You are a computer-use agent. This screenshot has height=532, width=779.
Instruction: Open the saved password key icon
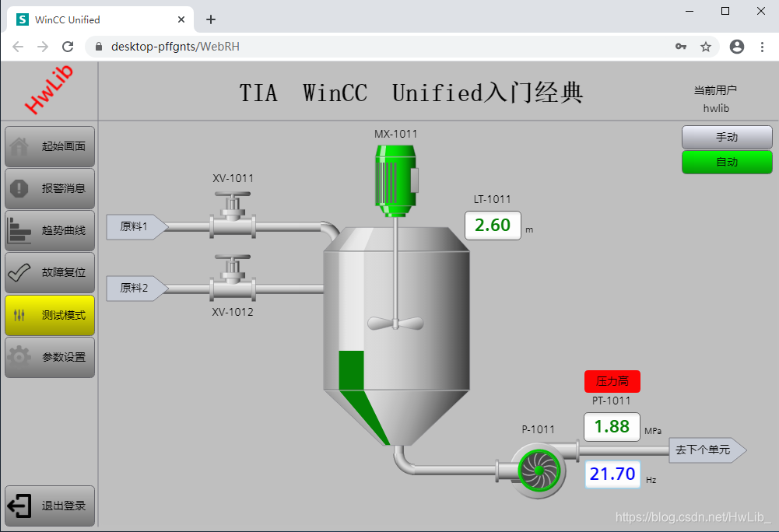pyautogui.click(x=681, y=47)
